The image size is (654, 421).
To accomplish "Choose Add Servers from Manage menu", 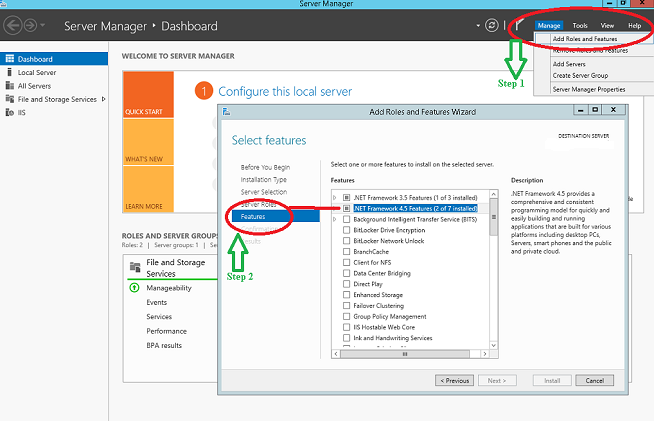I will [x=569, y=64].
